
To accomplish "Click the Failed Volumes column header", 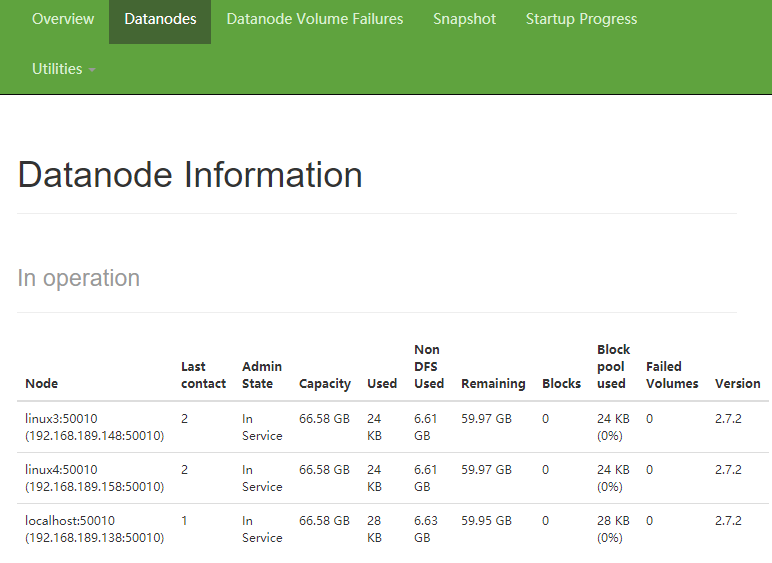I will 672,375.
